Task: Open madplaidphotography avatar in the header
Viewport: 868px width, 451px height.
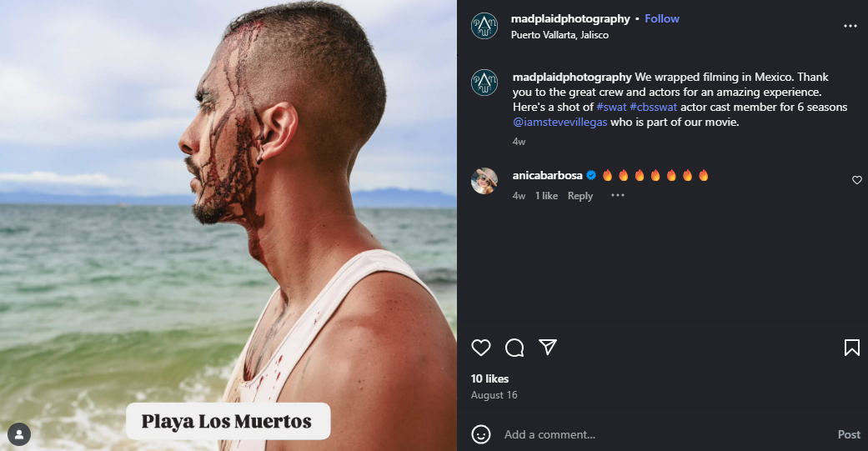Action: [484, 26]
